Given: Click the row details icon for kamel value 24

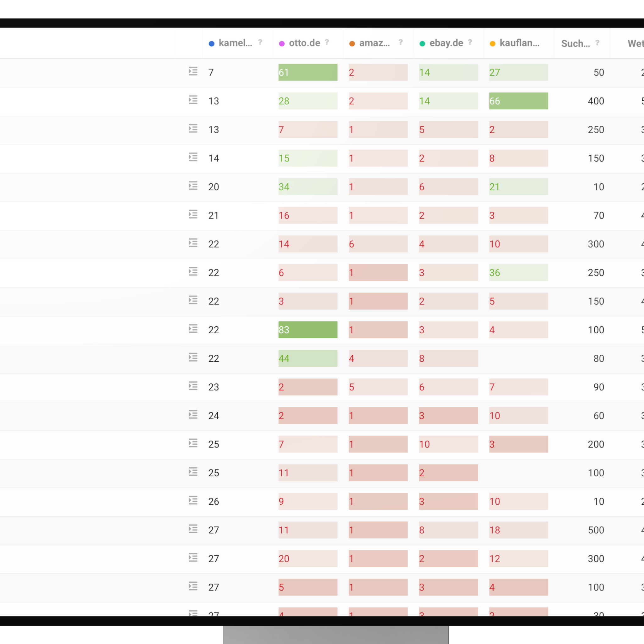Looking at the screenshot, I should click(x=193, y=415).
